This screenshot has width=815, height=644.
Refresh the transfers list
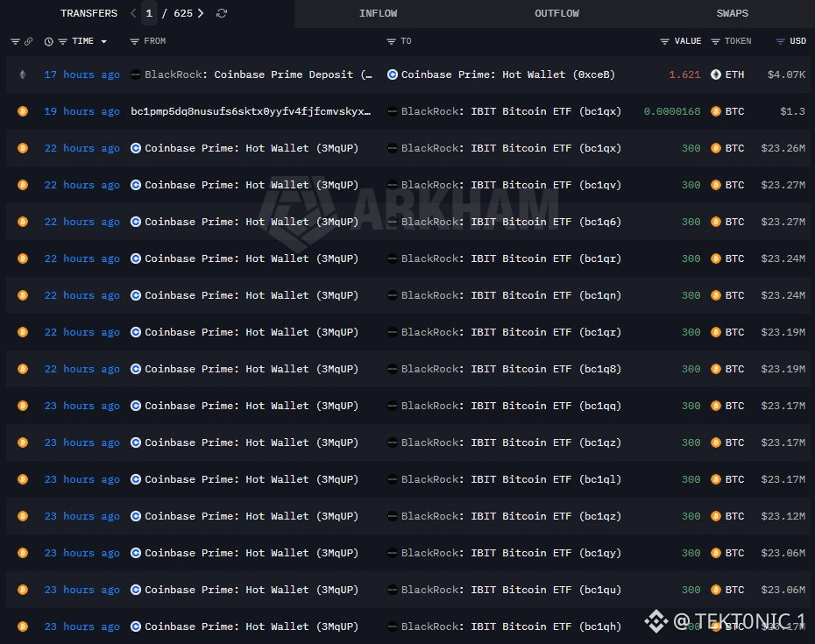tap(222, 13)
